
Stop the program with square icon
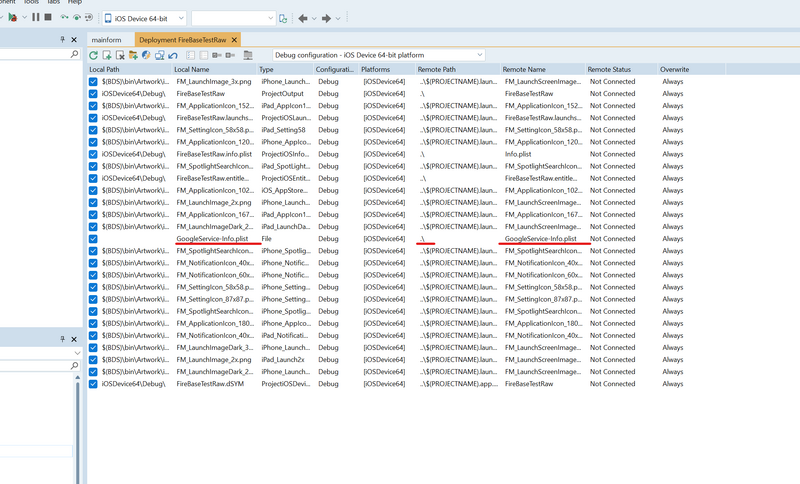tap(48, 17)
